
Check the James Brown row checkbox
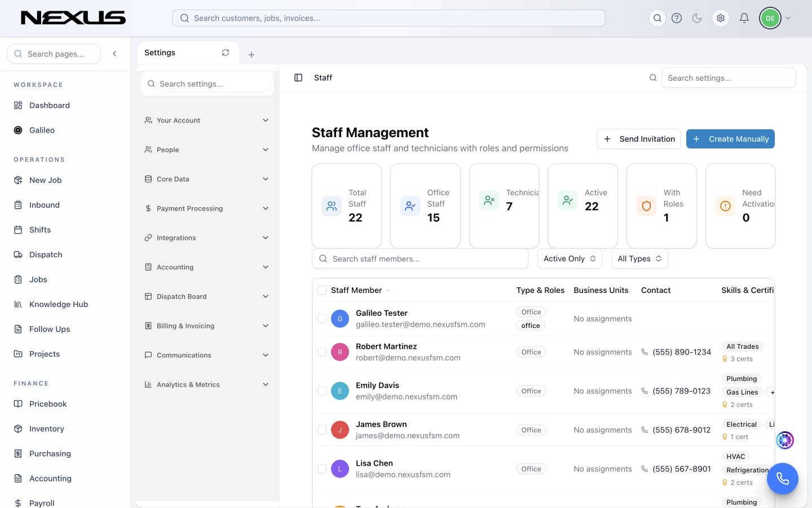(322, 430)
